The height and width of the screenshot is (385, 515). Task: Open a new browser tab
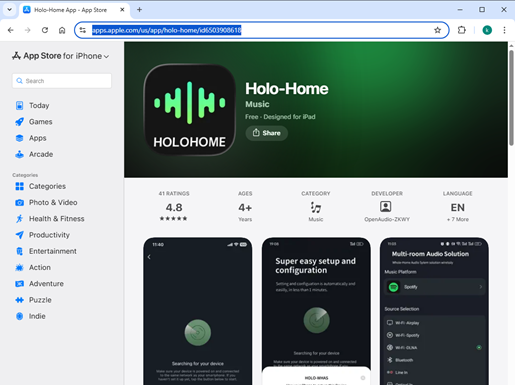[139, 10]
